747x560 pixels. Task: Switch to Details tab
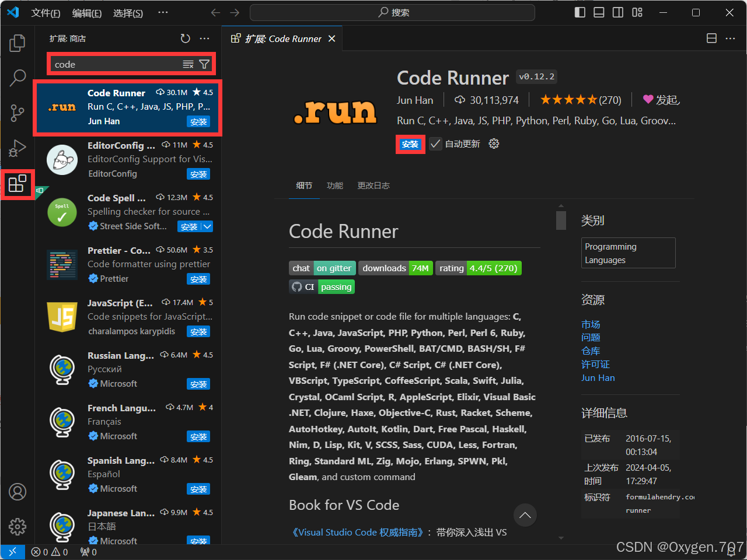point(304,185)
